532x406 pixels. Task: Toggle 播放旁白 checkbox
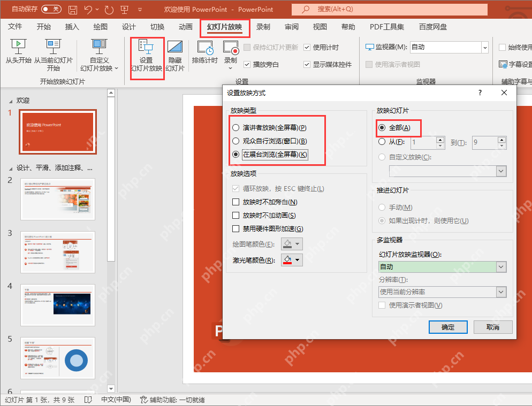[247, 64]
